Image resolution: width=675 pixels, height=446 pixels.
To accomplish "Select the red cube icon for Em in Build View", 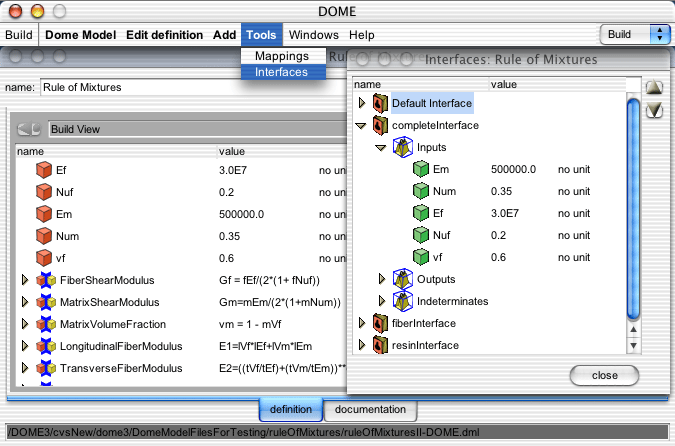I will pyautogui.click(x=44, y=214).
